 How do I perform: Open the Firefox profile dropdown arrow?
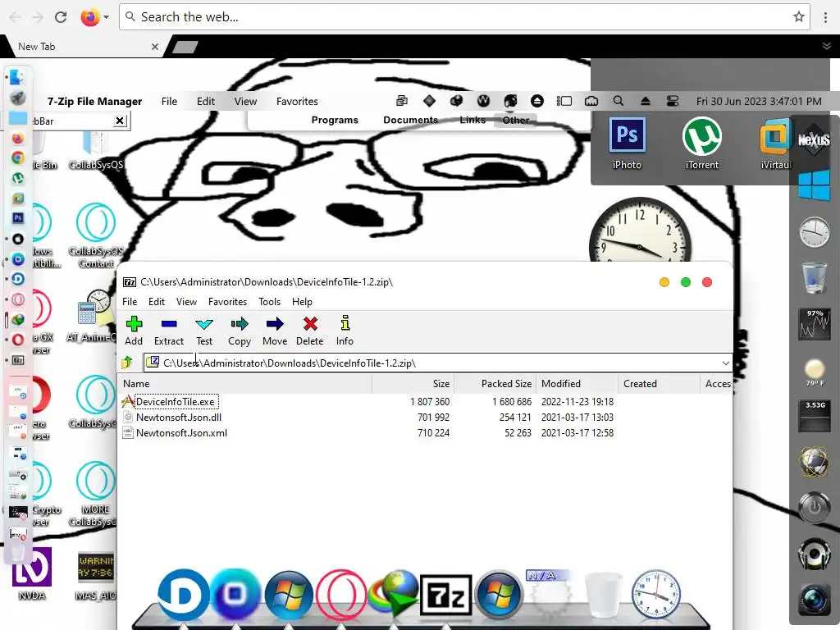[106, 17]
